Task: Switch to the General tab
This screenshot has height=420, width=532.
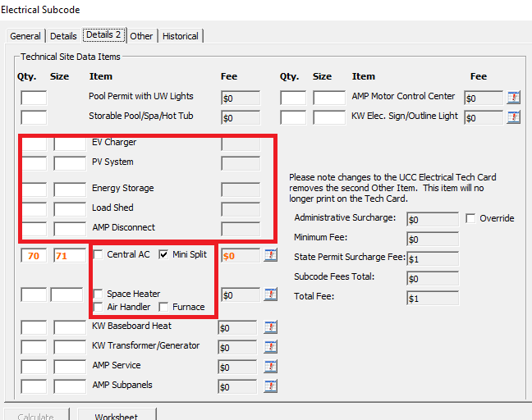Action: (25, 36)
